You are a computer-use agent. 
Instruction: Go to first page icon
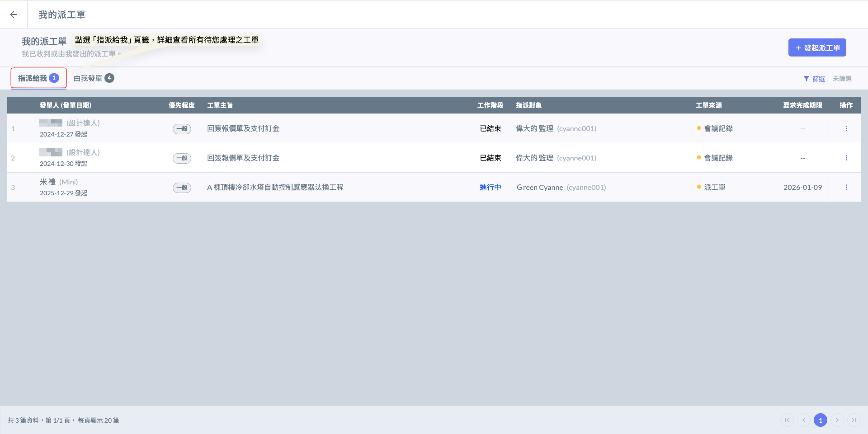787,420
